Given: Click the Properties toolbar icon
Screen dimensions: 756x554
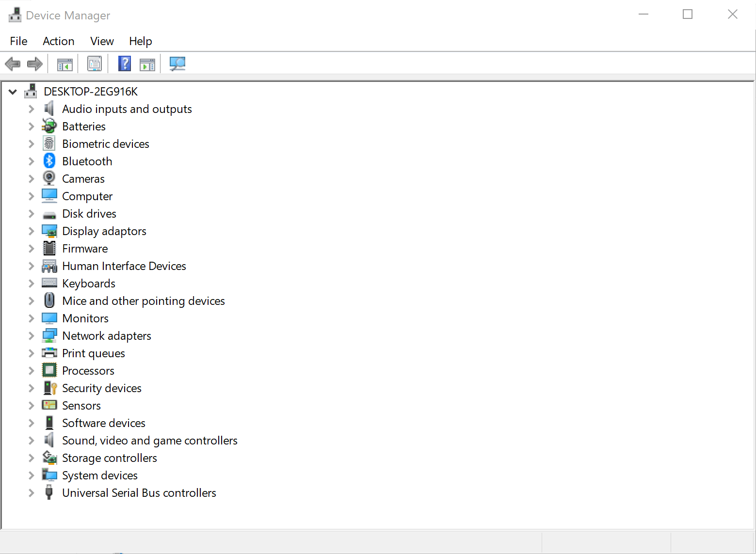Looking at the screenshot, I should pos(94,63).
